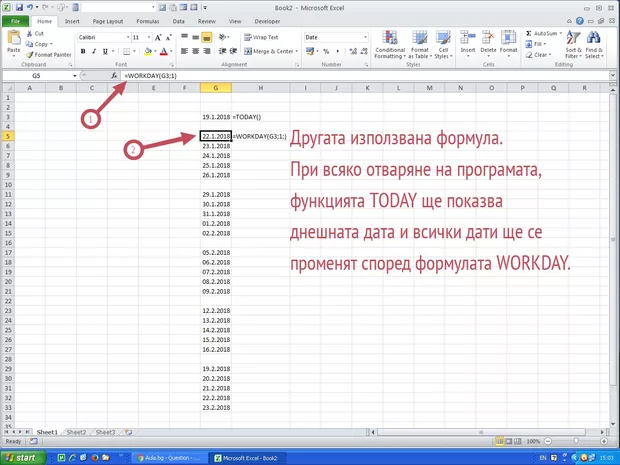Open Format as Table gallery
Screen dimensions: 620x465
(x=420, y=45)
